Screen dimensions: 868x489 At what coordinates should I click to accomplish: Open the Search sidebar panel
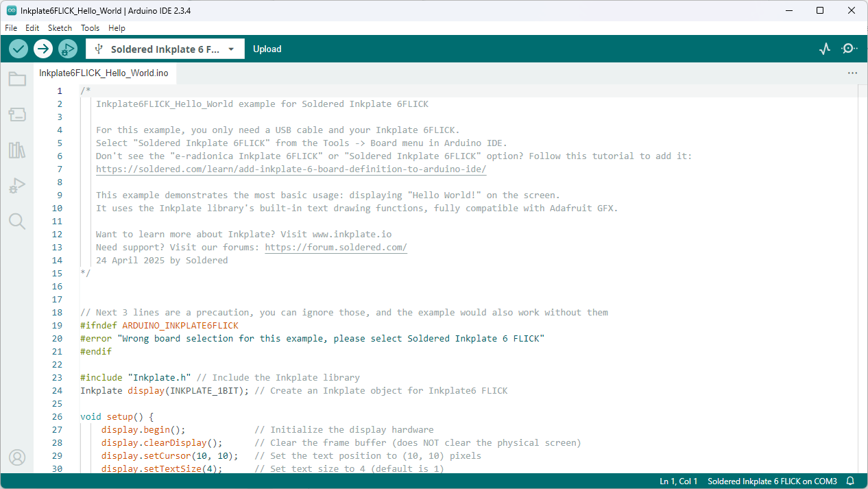[x=17, y=221]
